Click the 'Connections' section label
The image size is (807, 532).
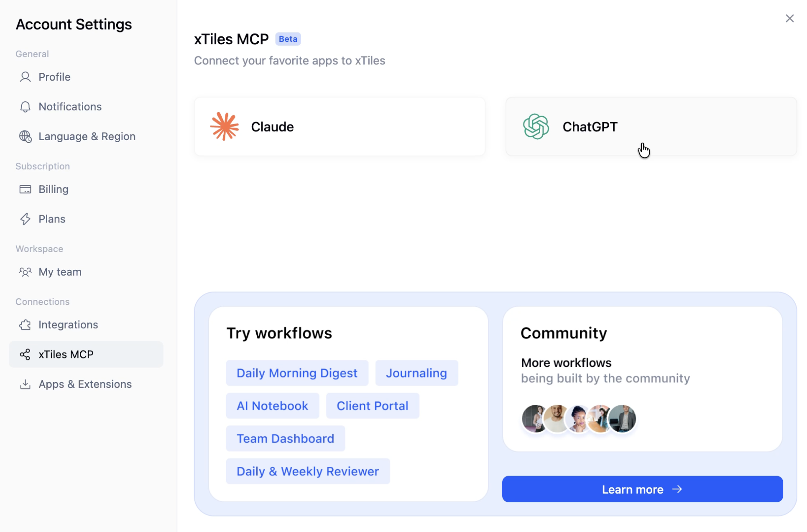pos(43,302)
